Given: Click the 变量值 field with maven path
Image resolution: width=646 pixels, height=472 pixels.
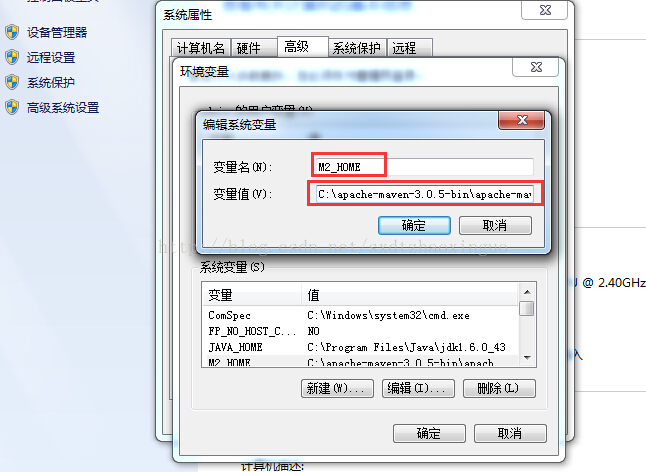Looking at the screenshot, I should (x=425, y=194).
